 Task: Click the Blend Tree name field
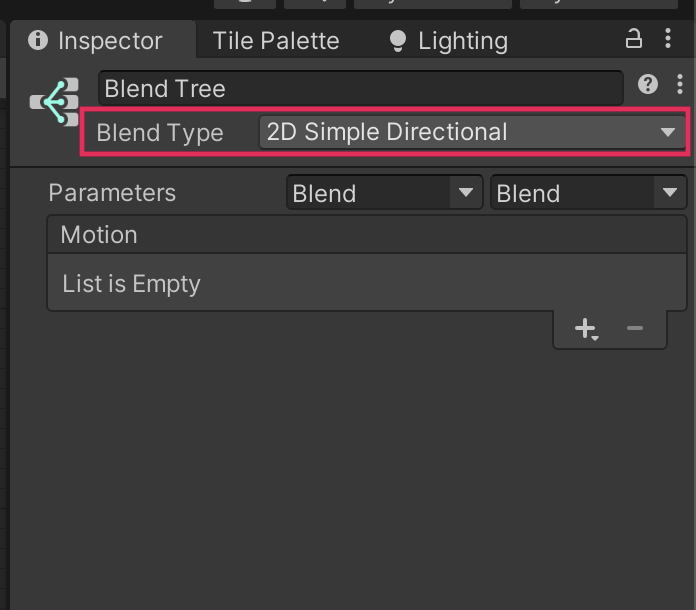[x=360, y=87]
